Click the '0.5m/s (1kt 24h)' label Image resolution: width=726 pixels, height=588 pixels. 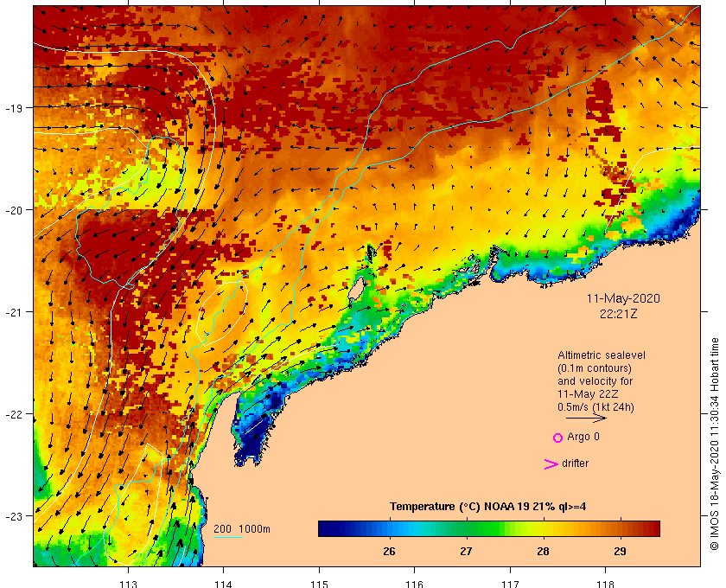click(595, 407)
